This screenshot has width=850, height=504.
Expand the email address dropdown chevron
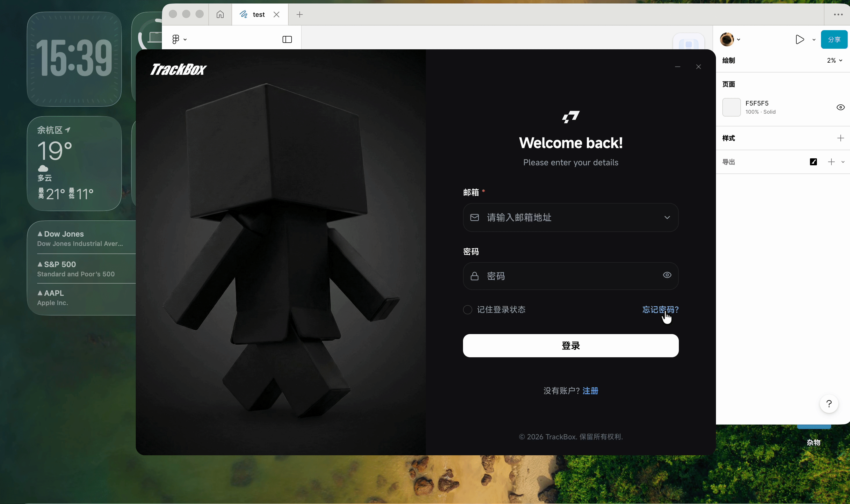point(667,217)
